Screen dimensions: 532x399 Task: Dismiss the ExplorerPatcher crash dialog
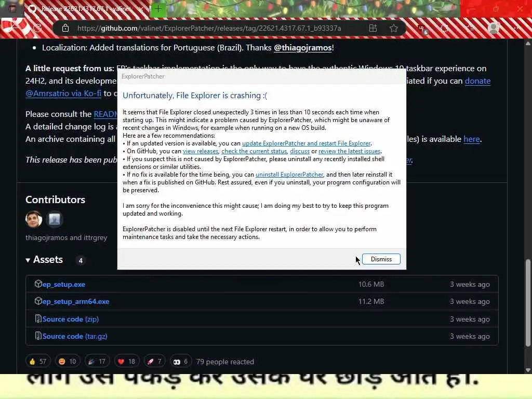381,259
